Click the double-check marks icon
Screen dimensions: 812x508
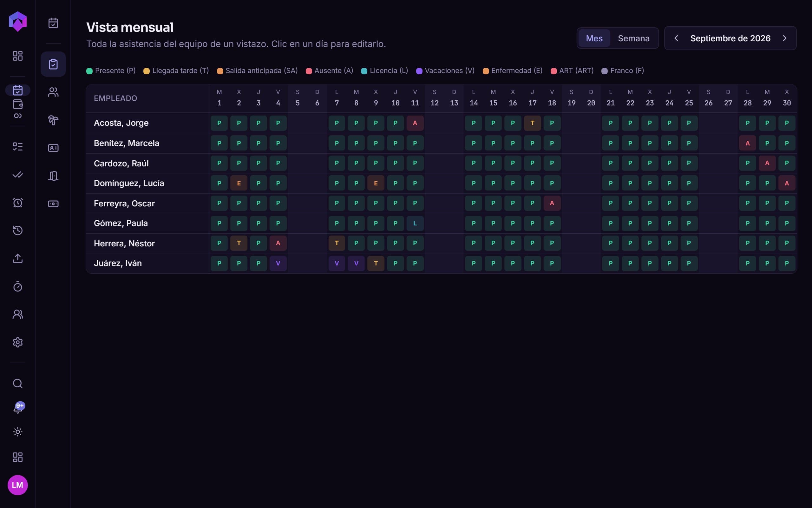[17, 174]
